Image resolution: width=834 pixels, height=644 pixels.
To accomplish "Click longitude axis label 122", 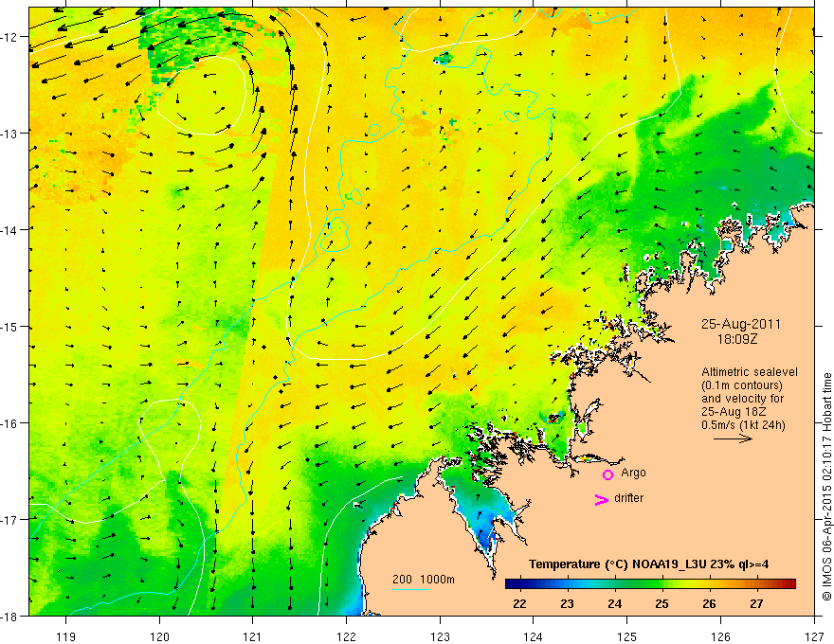I will click(346, 636).
